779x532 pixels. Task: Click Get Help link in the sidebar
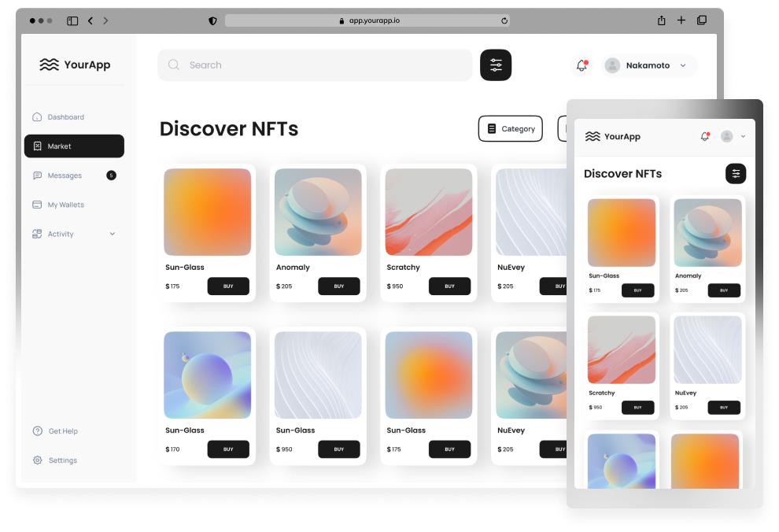click(62, 431)
